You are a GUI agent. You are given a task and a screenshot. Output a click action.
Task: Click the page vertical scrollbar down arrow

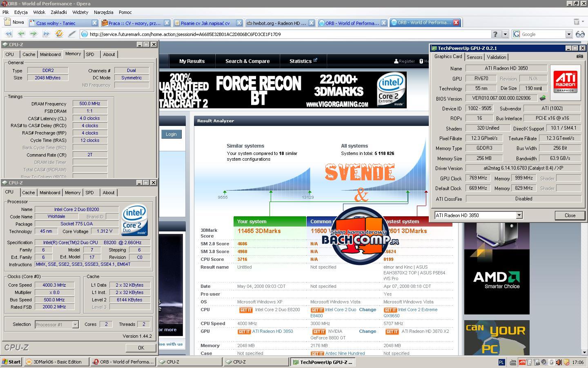tap(584, 352)
